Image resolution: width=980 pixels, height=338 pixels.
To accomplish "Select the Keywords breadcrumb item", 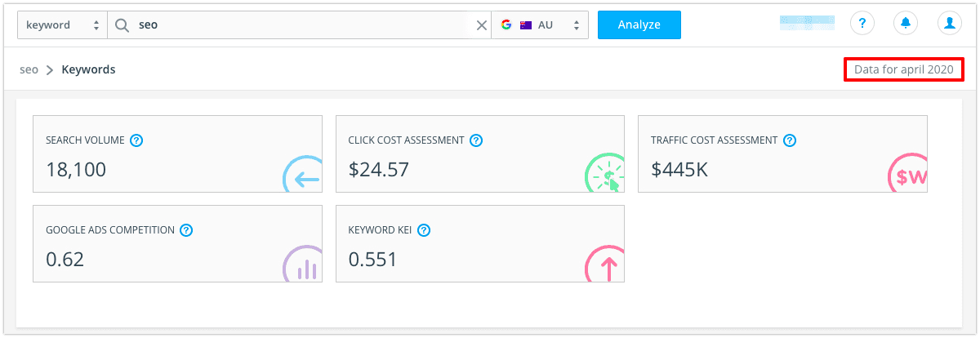I will pyautogui.click(x=88, y=70).
